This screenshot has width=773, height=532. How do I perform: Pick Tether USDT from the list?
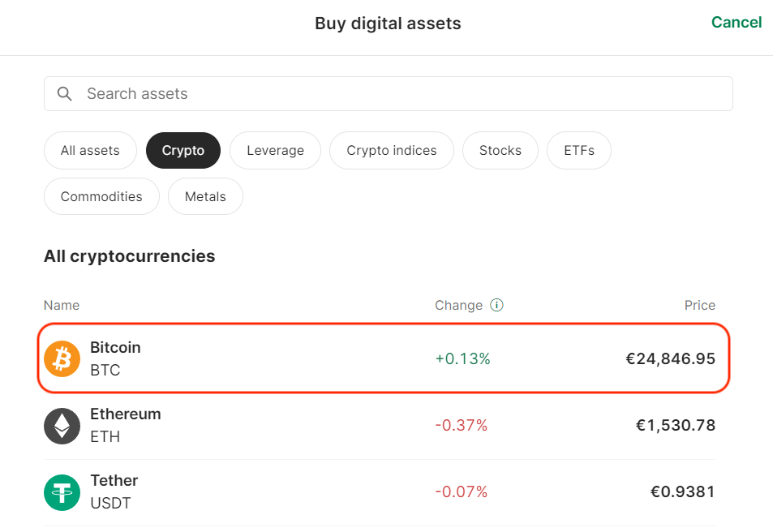pyautogui.click(x=380, y=492)
